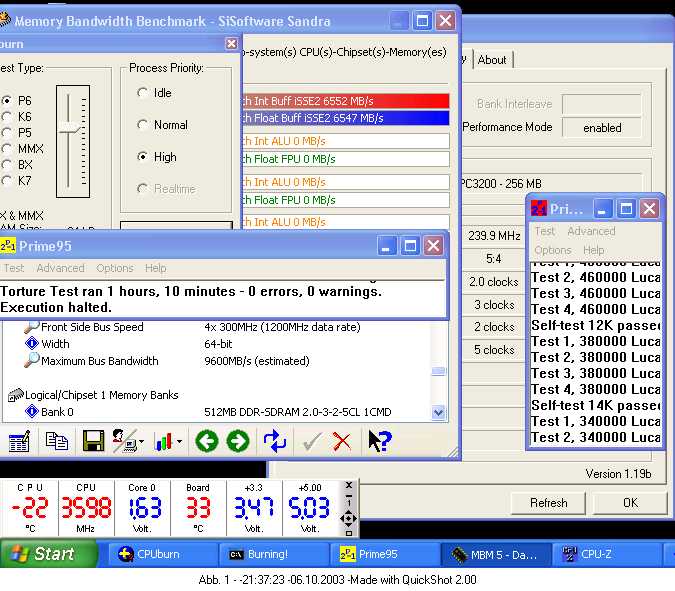The height and width of the screenshot is (591, 675).
Task: Click the Windows Start button
Action: [x=48, y=554]
